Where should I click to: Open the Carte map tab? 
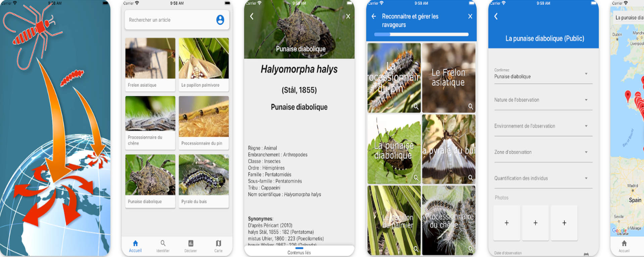click(218, 246)
